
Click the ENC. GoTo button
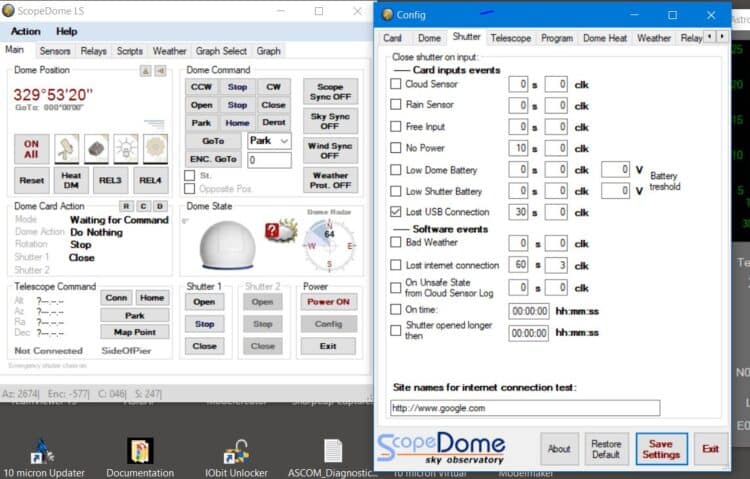click(213, 159)
